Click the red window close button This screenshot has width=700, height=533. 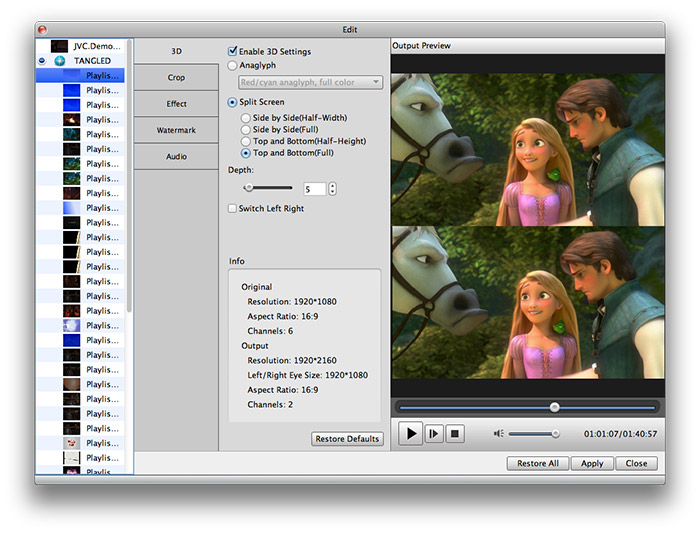tap(43, 30)
